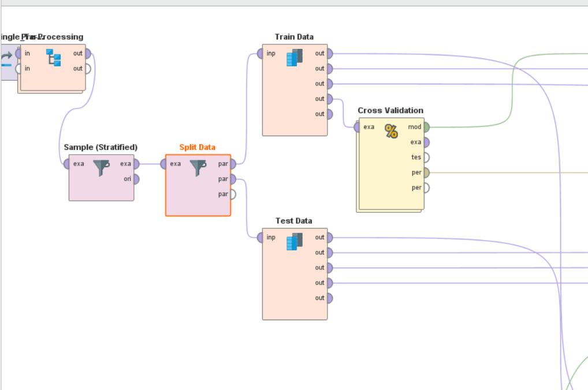Click the fifth 'out' port of Test Data
Screen dimensions: 588x390
click(330, 298)
